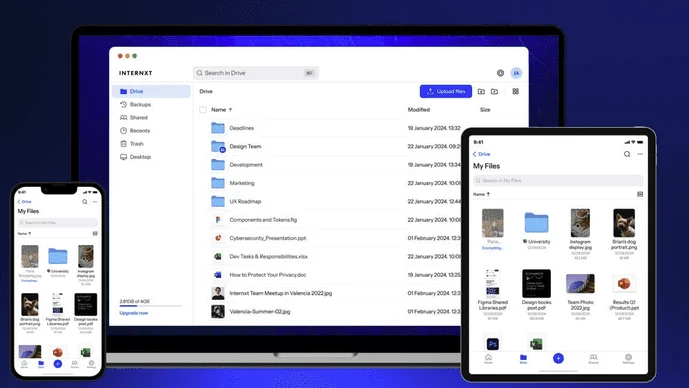Open Recents in the laptop sidebar
689x388 pixels.
click(x=135, y=131)
